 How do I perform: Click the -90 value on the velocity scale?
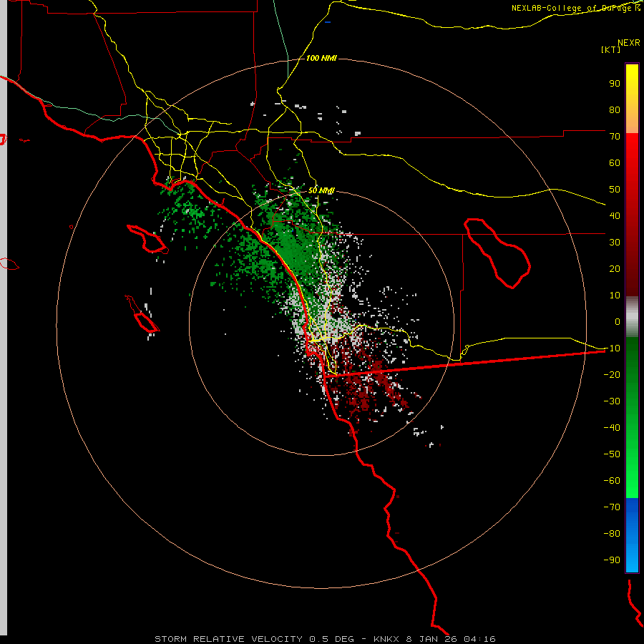612,560
